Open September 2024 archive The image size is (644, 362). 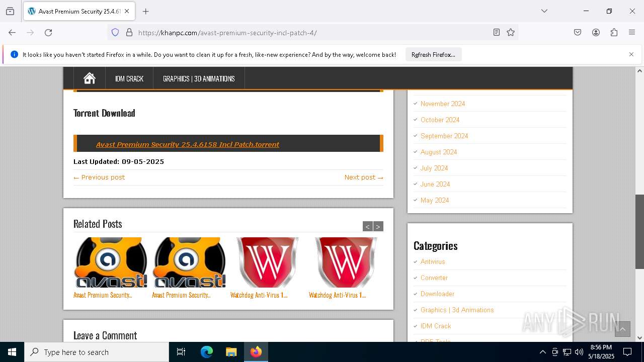[x=444, y=136]
